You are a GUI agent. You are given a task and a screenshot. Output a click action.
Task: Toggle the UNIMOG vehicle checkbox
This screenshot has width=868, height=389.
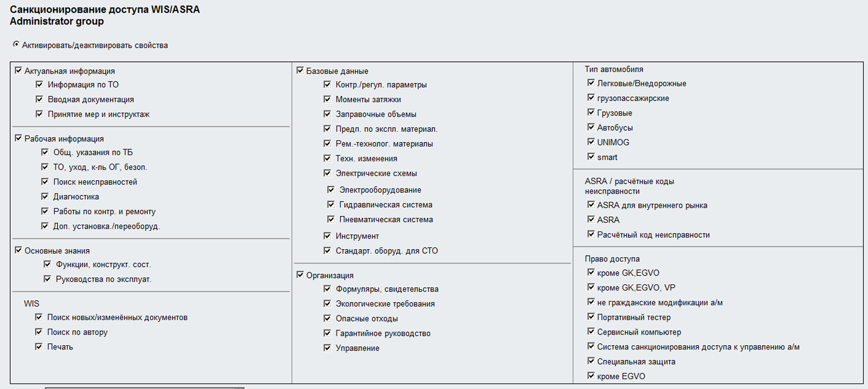tap(591, 142)
